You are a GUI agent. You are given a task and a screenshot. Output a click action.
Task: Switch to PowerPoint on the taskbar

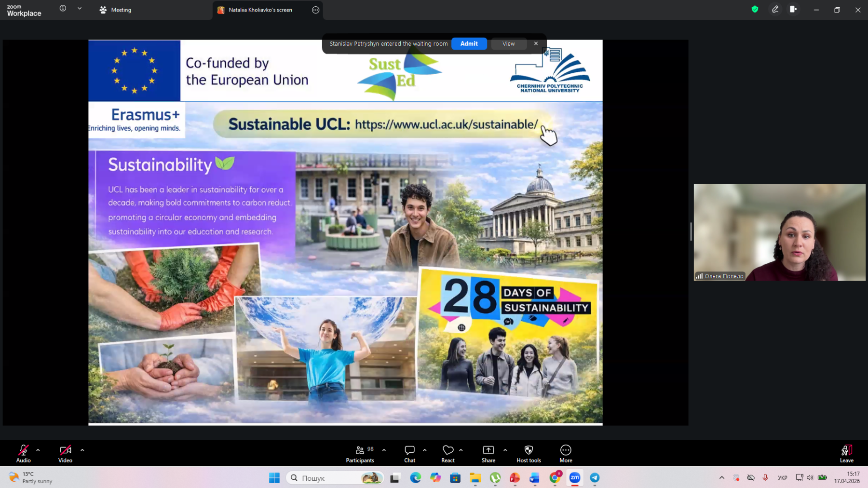pos(515,478)
